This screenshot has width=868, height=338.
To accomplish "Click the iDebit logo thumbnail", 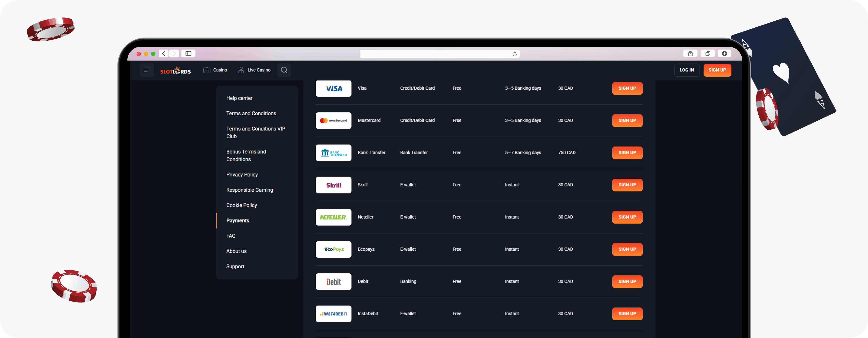I will pyautogui.click(x=333, y=281).
